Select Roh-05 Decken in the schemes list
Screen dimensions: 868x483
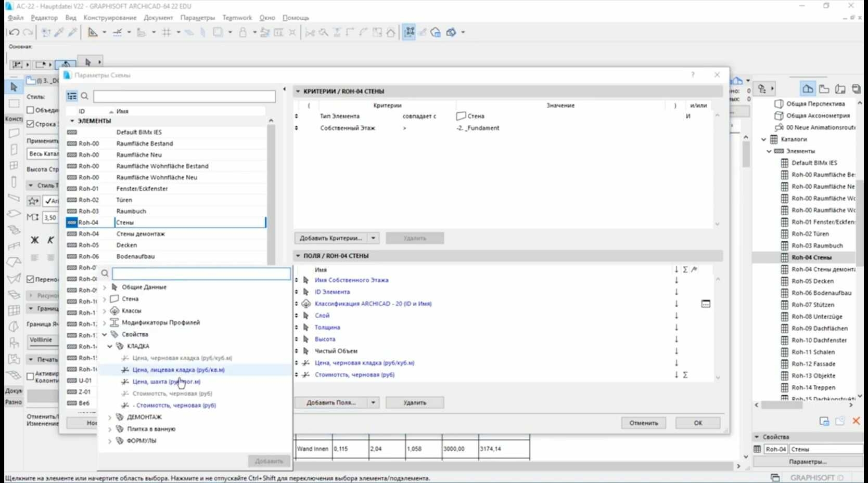pos(166,245)
